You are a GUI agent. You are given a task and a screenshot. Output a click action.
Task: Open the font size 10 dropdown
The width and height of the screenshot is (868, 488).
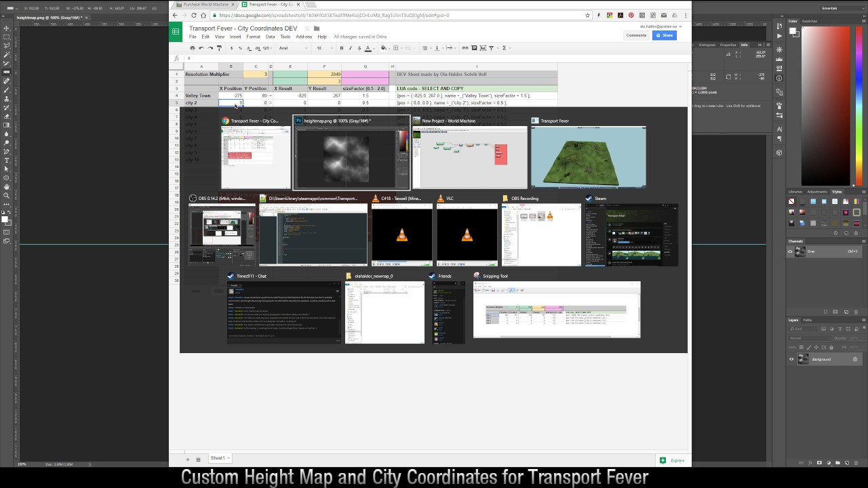coord(324,48)
